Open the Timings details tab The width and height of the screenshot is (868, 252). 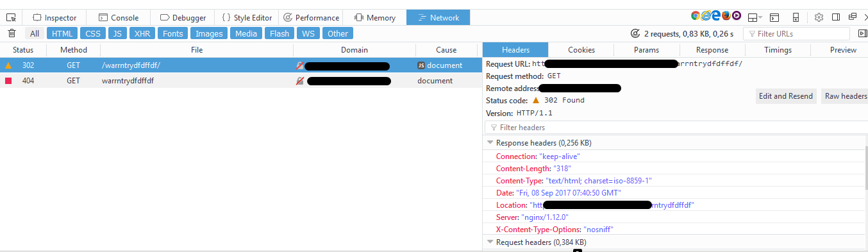pyautogui.click(x=778, y=50)
